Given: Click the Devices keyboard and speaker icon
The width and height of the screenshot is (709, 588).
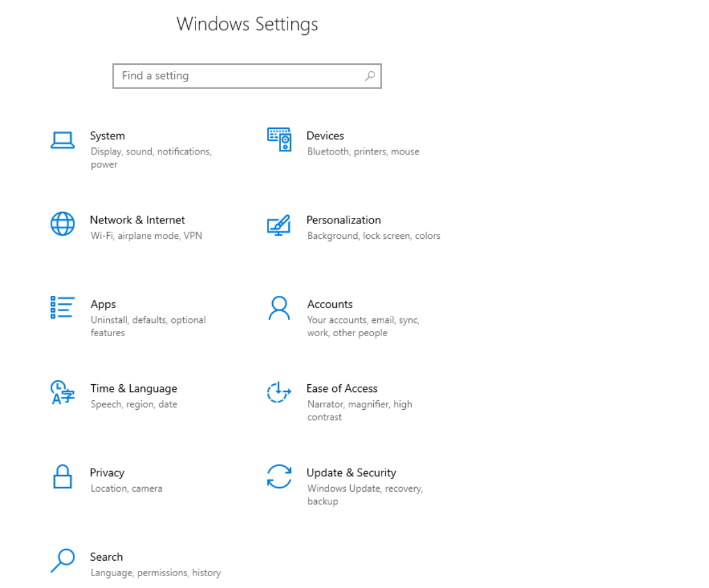Looking at the screenshot, I should [x=279, y=140].
